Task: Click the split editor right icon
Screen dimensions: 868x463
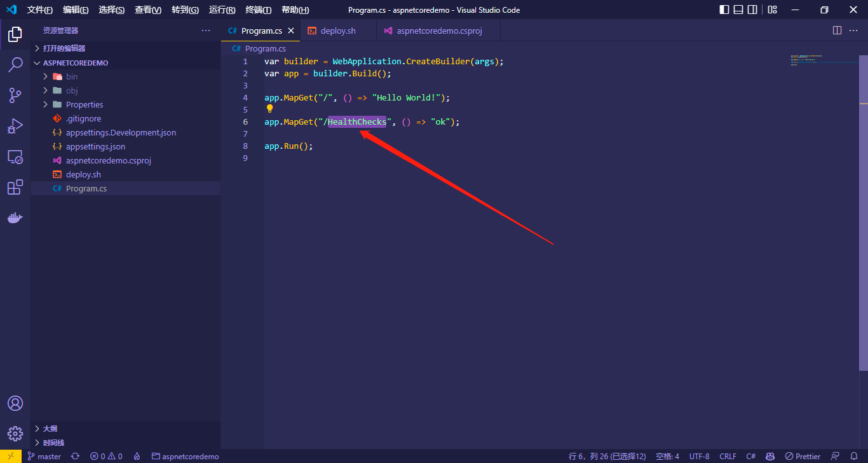Action: coord(837,30)
